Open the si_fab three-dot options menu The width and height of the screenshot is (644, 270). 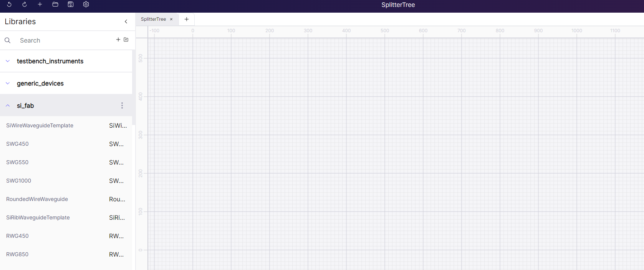point(122,105)
